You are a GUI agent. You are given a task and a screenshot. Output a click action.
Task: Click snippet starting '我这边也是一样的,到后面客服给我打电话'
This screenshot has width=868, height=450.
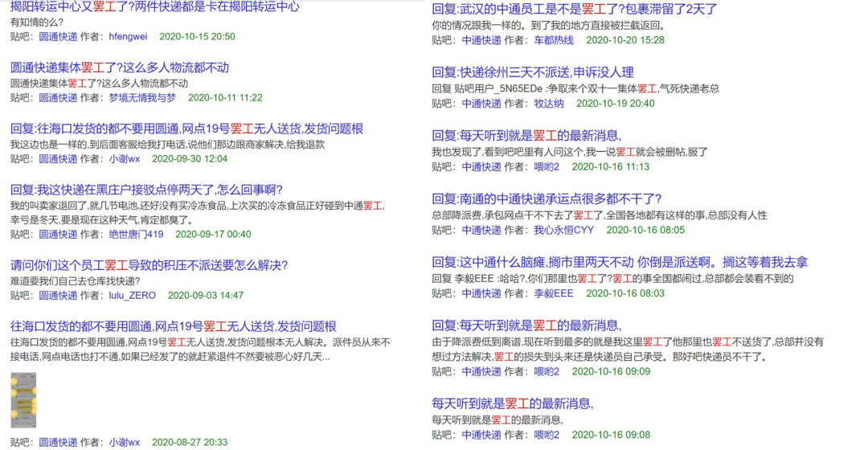(x=167, y=145)
